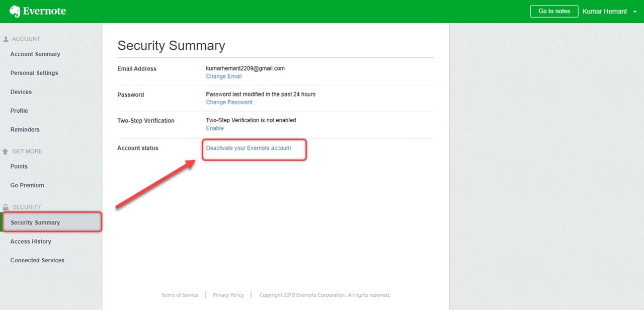Click the Account status row label
This screenshot has height=310, width=644.
click(138, 148)
